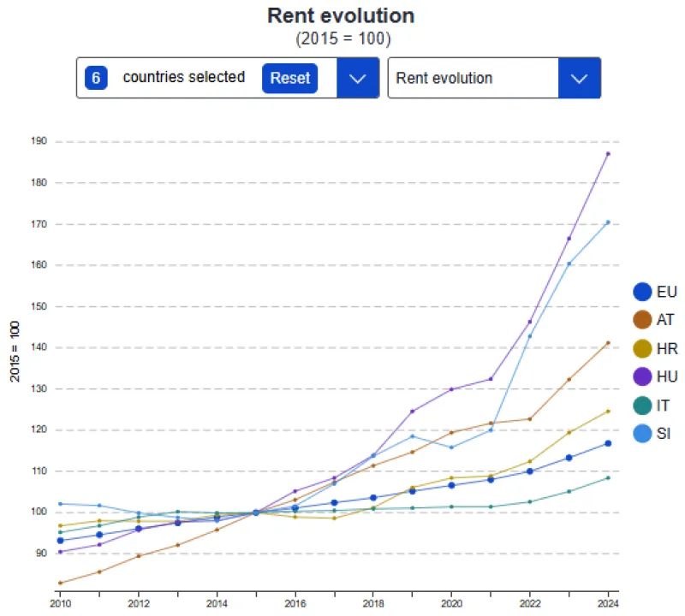Open the Rent evolution indicator dropdown
This screenshot has height=616, width=685.
pyautogui.click(x=581, y=77)
